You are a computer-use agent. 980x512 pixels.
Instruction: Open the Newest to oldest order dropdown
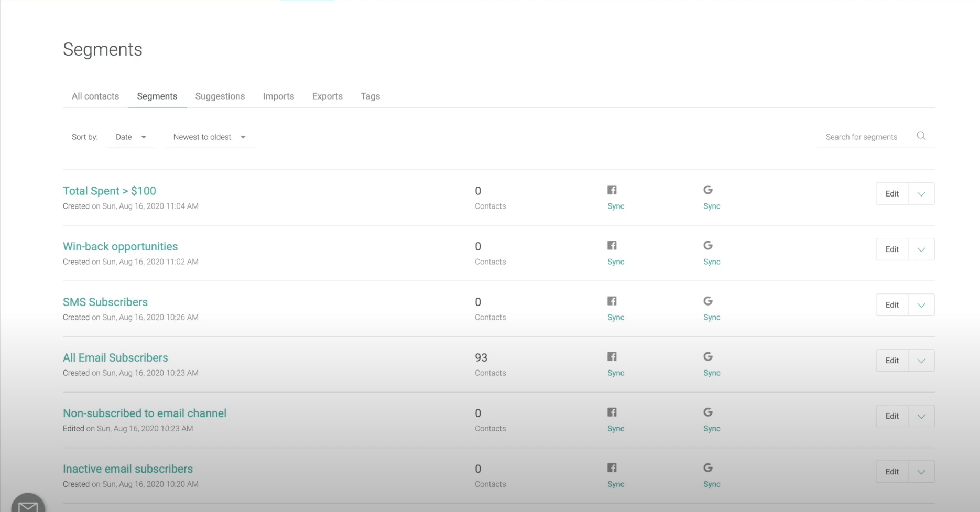coord(209,137)
